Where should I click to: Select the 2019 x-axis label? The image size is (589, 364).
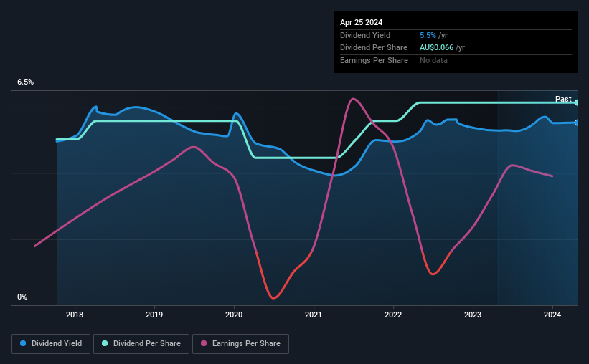154,315
